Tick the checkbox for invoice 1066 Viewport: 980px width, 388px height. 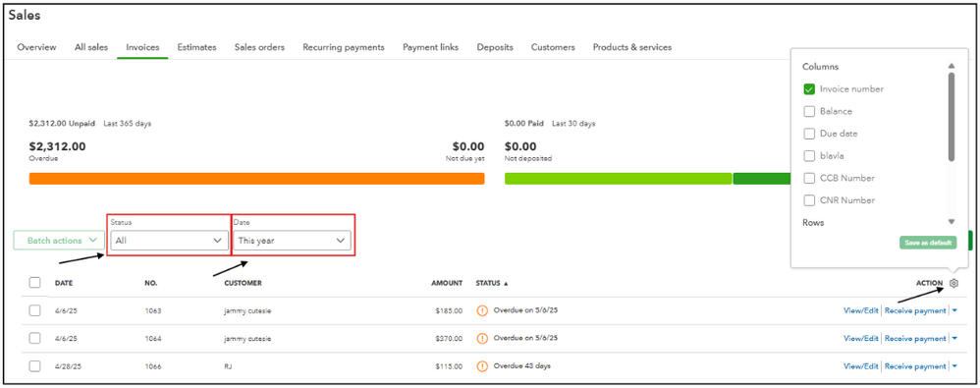point(35,366)
